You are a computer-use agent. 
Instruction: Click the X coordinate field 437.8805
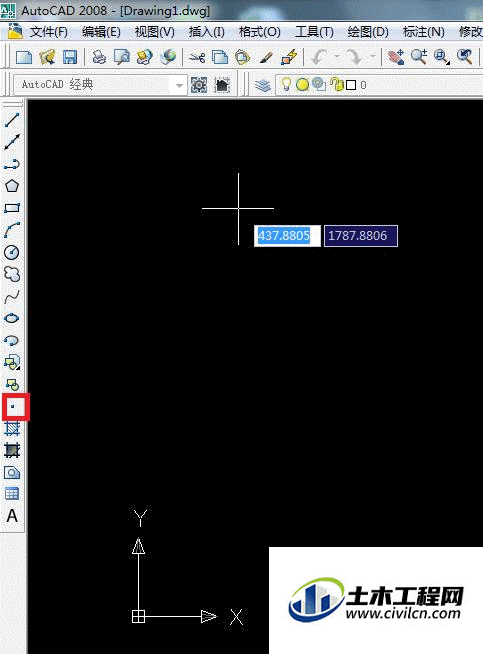[287, 236]
